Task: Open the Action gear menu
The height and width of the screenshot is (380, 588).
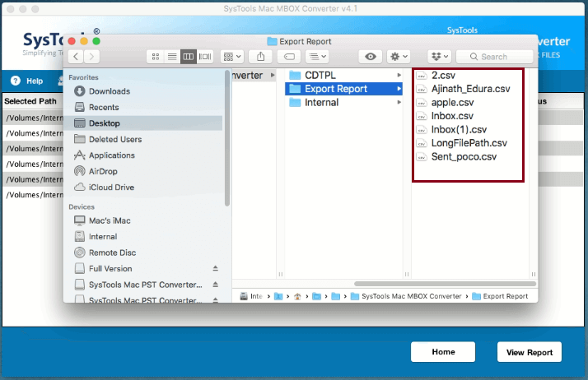Action: 399,57
